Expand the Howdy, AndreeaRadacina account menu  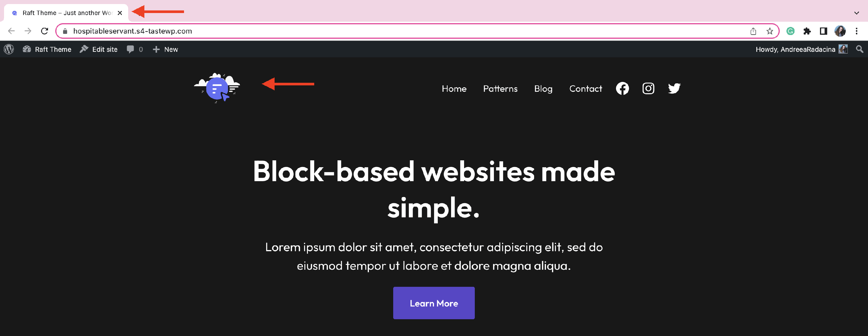[x=801, y=49]
